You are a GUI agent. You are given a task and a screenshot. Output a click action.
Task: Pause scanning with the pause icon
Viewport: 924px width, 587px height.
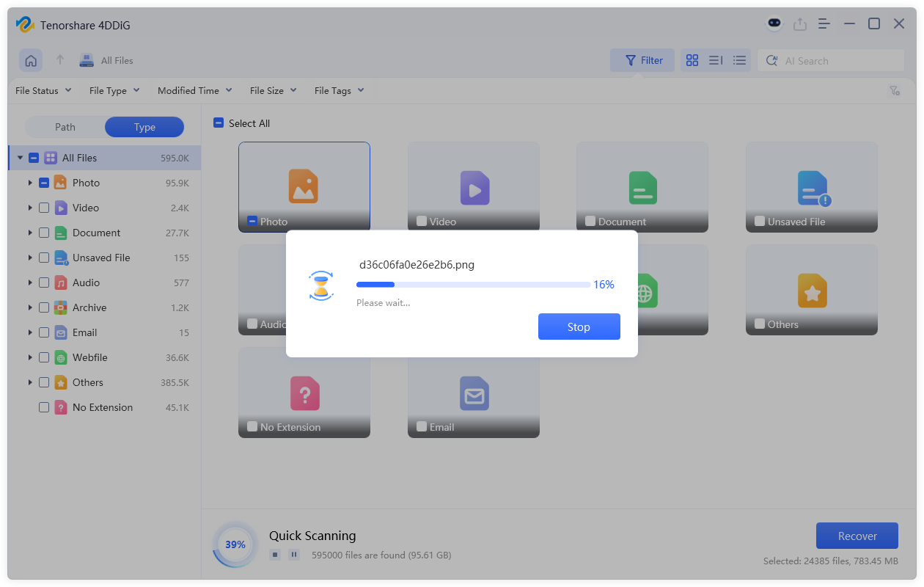click(x=294, y=555)
